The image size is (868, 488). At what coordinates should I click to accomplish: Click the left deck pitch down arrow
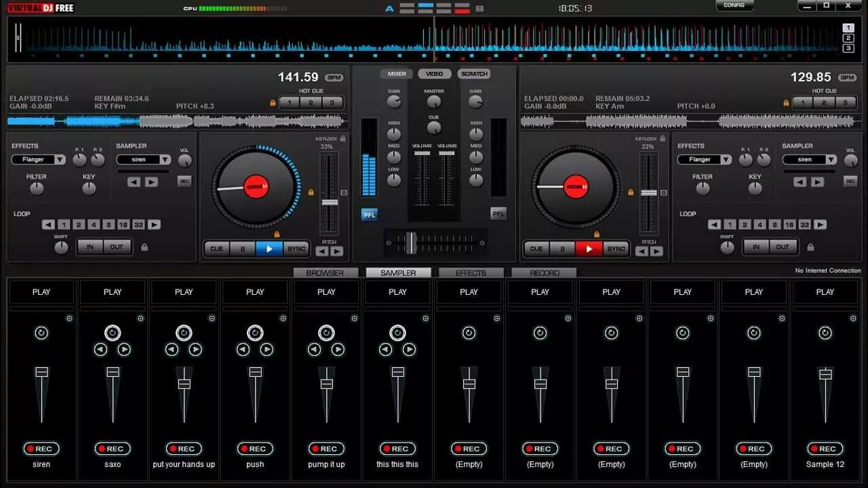[x=322, y=251]
